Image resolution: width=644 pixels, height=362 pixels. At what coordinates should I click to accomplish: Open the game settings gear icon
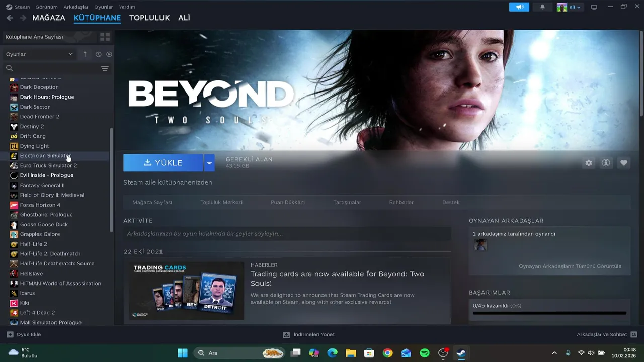coord(589,163)
